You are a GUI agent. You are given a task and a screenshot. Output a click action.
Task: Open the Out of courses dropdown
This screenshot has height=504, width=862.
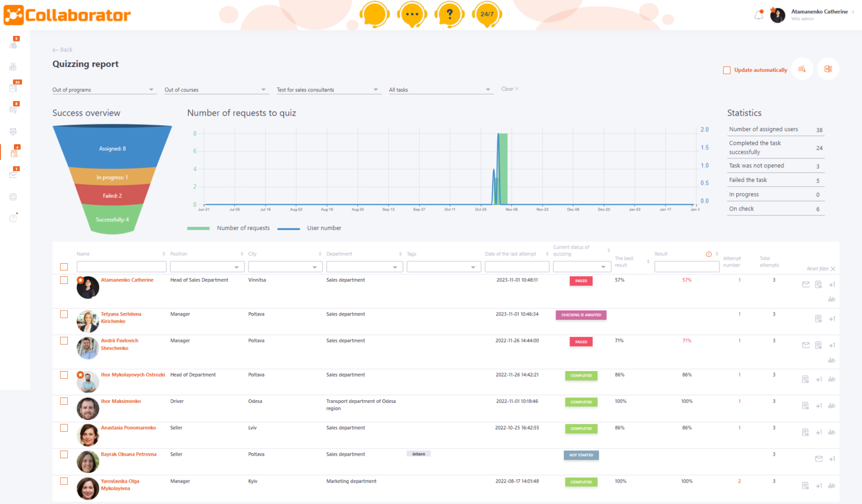click(215, 90)
